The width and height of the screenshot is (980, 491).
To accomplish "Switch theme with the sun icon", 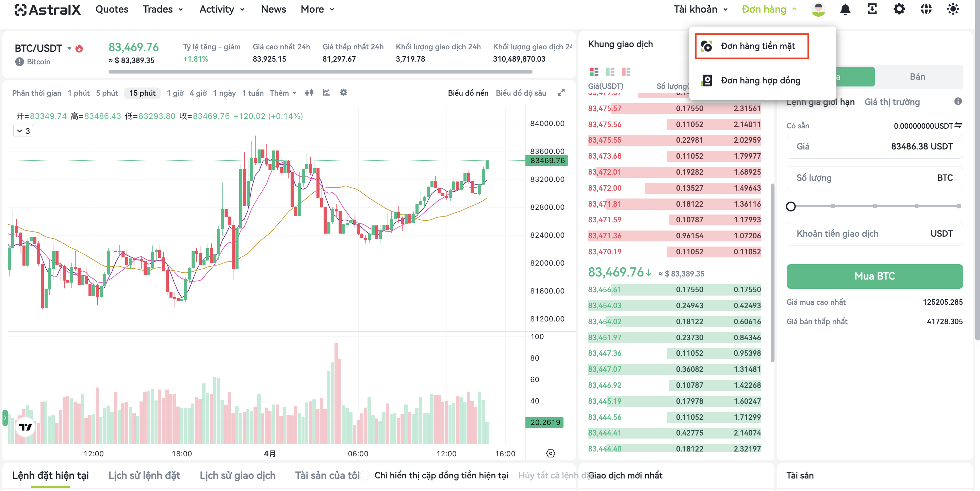I will pyautogui.click(x=953, y=9).
